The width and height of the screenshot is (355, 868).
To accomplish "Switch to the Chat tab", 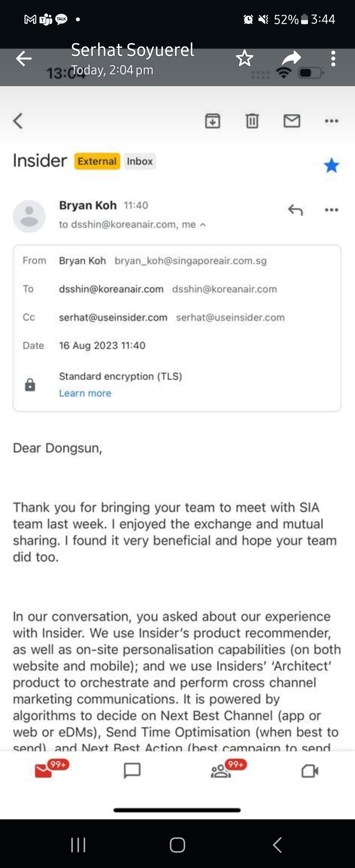I will 132,771.
